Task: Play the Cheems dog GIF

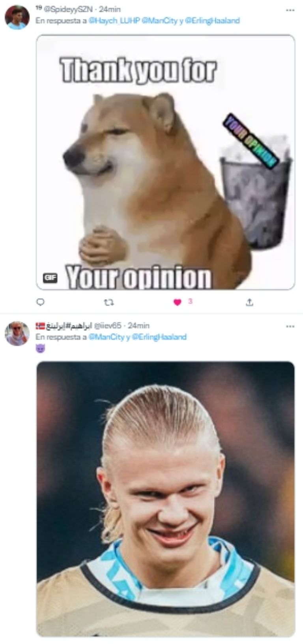Action: coord(166,162)
